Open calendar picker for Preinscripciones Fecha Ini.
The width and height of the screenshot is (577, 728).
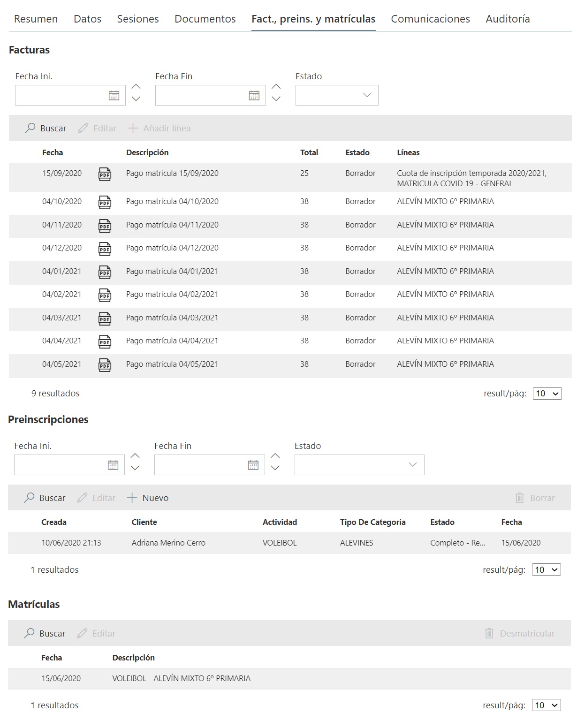(x=113, y=465)
